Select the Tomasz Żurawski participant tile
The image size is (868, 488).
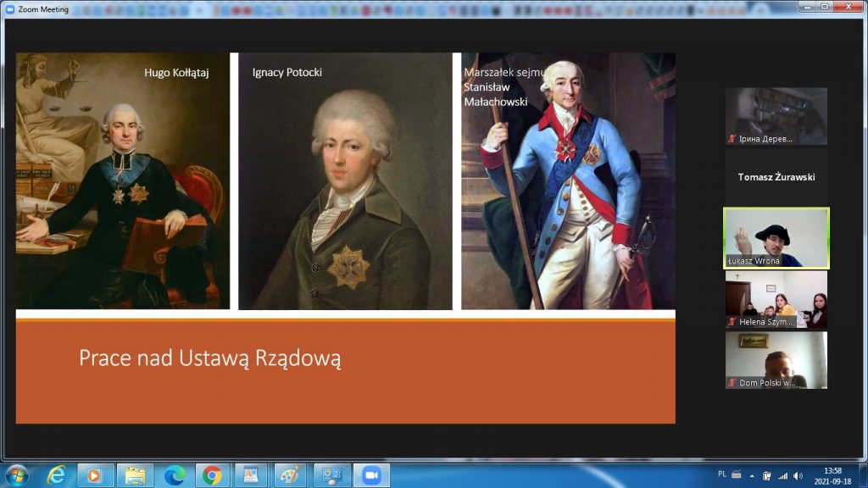[x=776, y=177]
